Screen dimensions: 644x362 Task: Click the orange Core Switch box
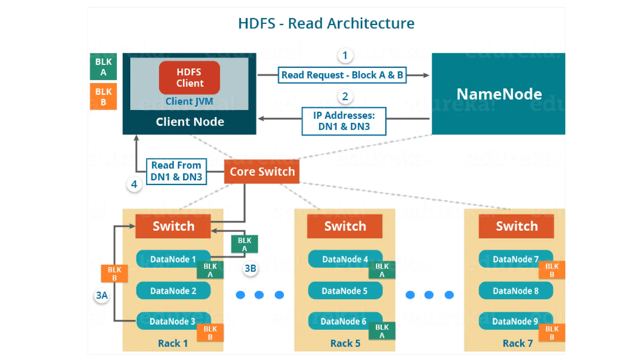point(262,172)
